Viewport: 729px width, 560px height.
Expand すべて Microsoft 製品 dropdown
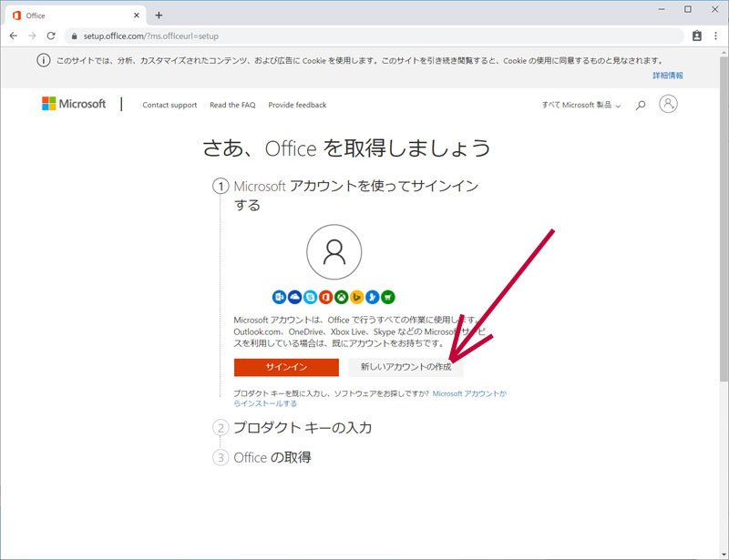[x=581, y=105]
